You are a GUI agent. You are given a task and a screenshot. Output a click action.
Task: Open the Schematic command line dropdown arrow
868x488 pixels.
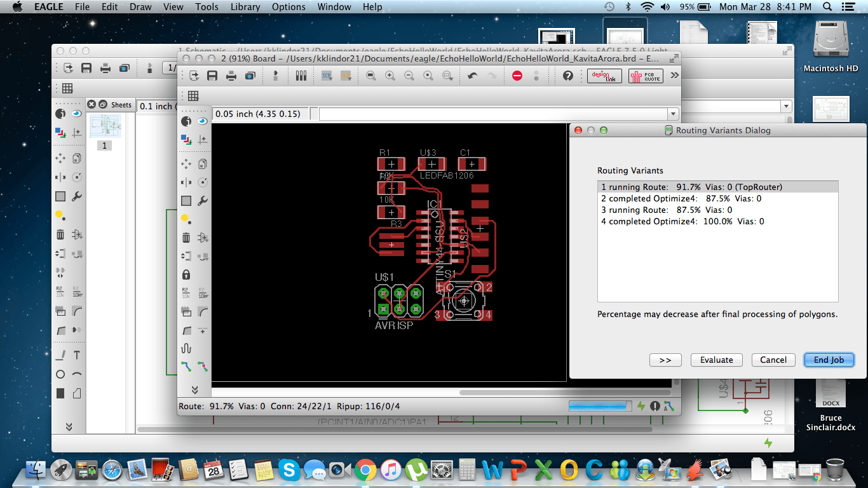click(787, 107)
